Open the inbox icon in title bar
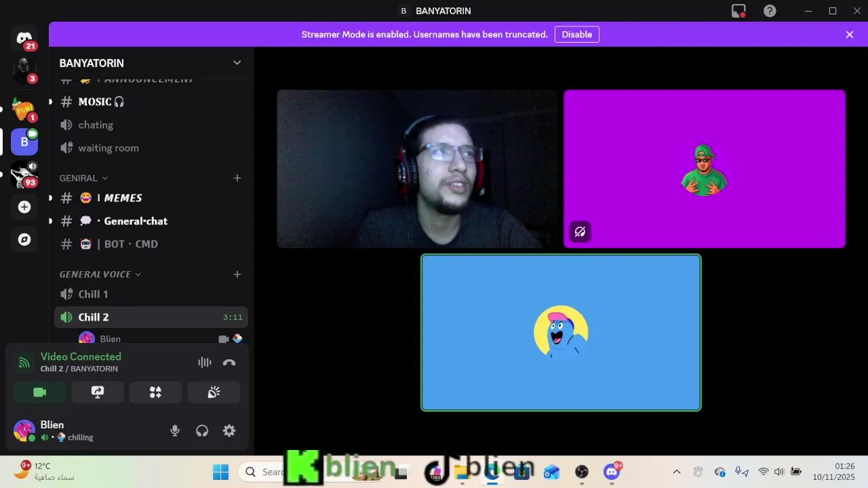 pyautogui.click(x=738, y=11)
